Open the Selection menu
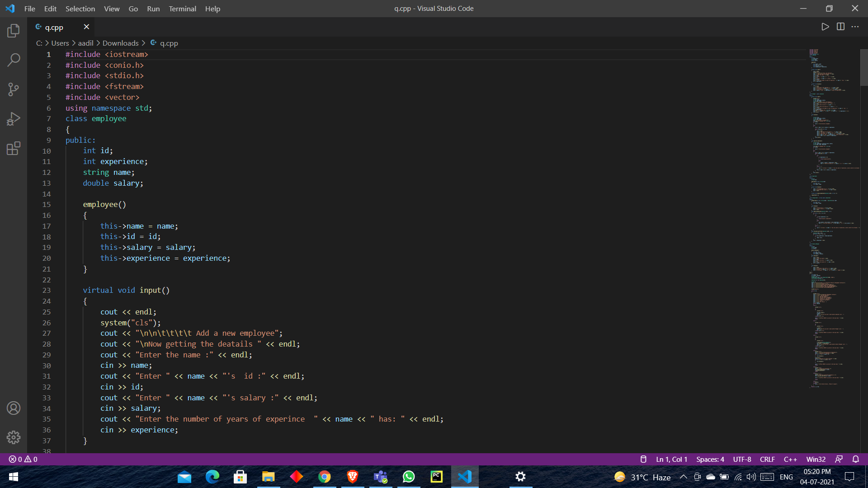 click(80, 9)
